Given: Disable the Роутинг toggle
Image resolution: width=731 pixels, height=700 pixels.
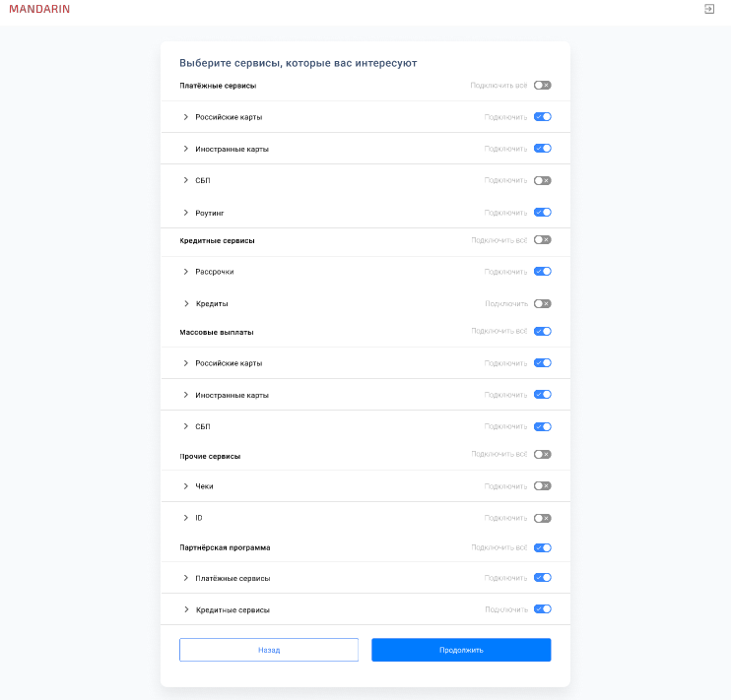Looking at the screenshot, I should tap(542, 212).
